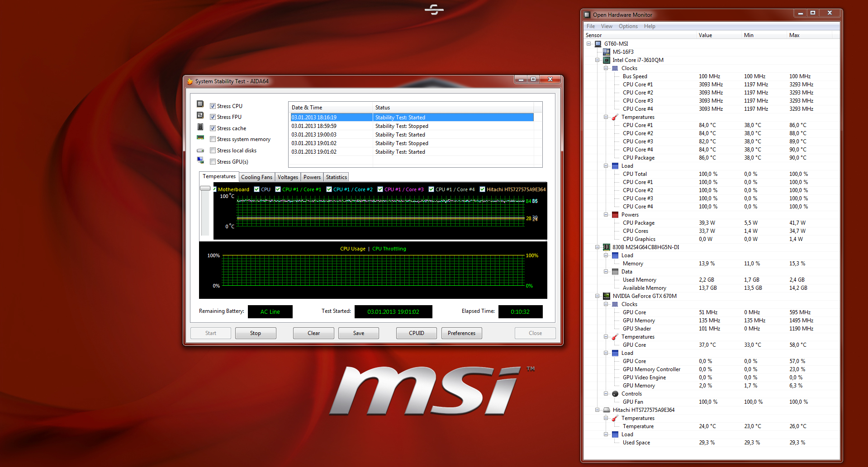868x467 pixels.
Task: Collapse the GPU Controls node
Action: [606, 394]
